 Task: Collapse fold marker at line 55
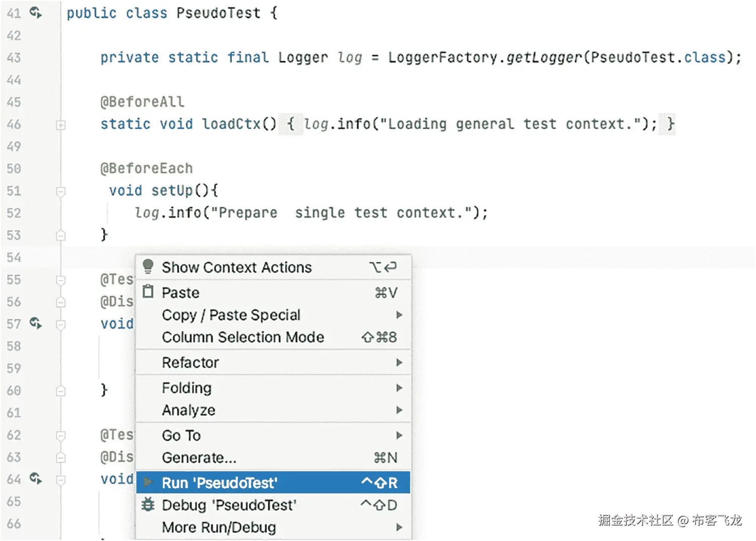(60, 280)
